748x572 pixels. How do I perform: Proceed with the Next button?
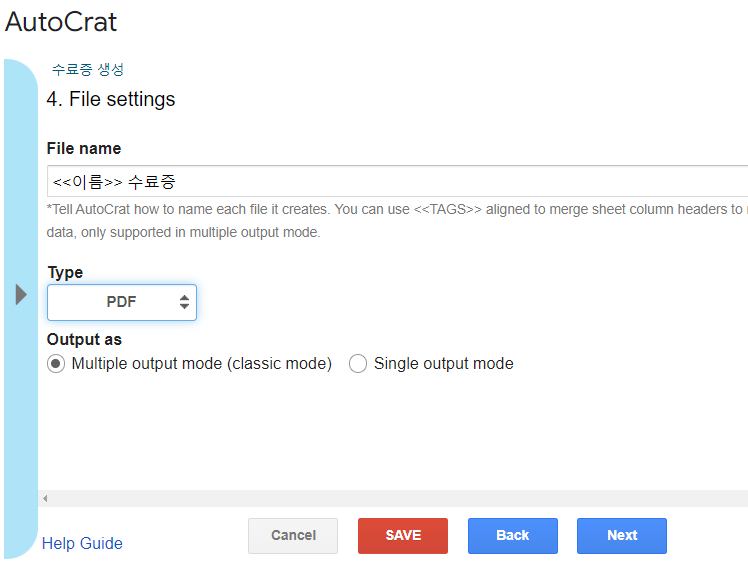pyautogui.click(x=621, y=536)
